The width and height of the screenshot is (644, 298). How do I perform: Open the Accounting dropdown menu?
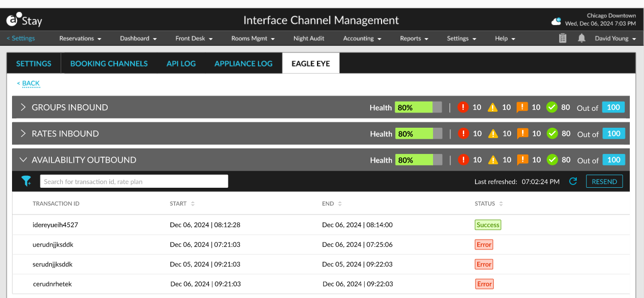click(x=362, y=39)
